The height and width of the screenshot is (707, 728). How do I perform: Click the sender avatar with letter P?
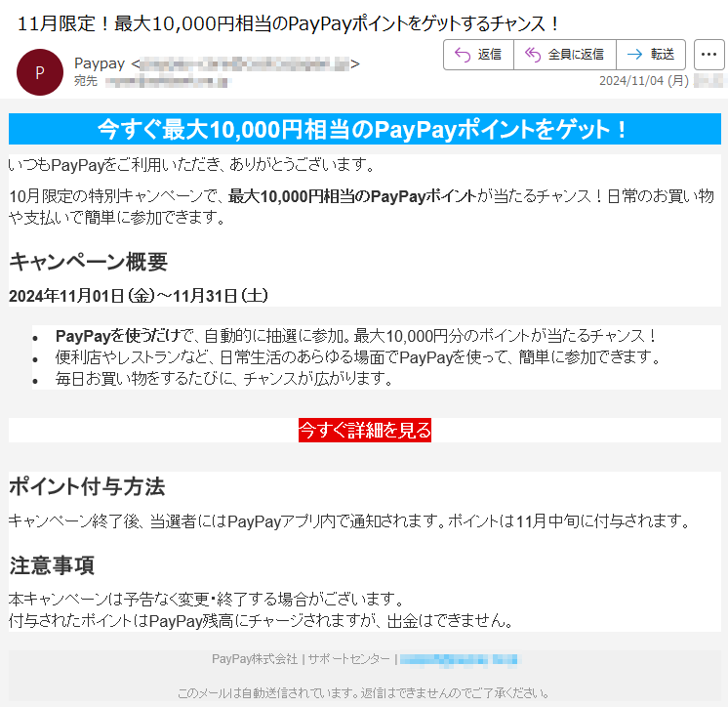point(40,72)
